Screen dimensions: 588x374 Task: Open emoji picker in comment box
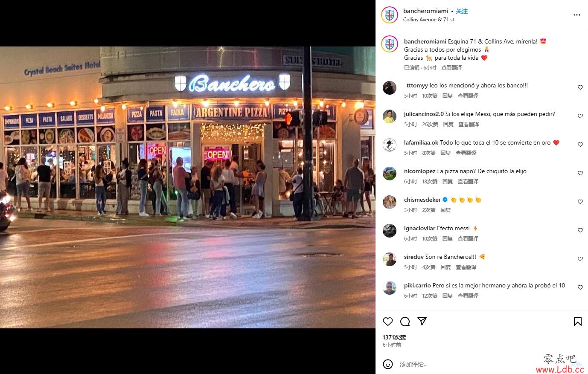coord(388,364)
